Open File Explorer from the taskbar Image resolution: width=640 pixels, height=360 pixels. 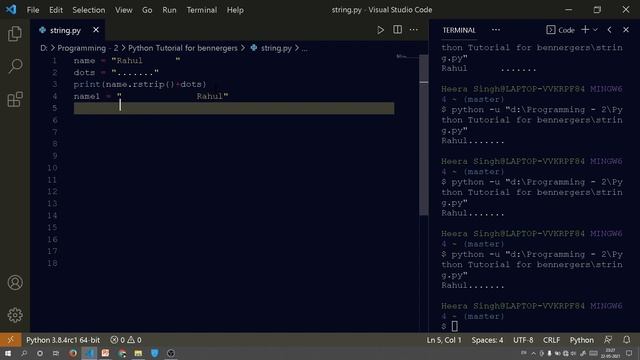pyautogui.click(x=138, y=353)
